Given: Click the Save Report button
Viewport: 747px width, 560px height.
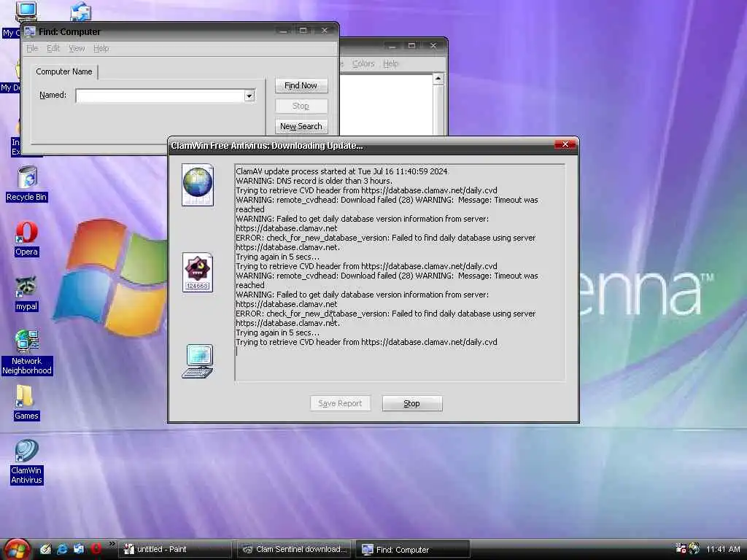Looking at the screenshot, I should [340, 403].
